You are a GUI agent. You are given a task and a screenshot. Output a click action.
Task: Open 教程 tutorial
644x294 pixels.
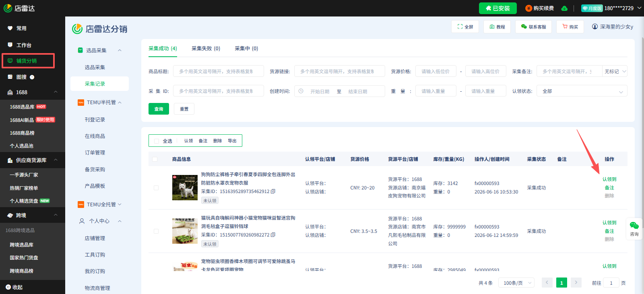click(x=497, y=27)
